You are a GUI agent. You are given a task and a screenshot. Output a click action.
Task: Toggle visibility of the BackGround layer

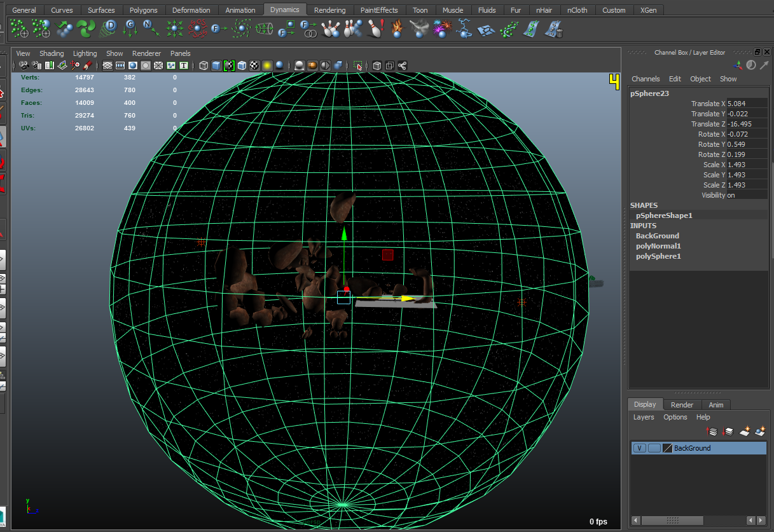(x=639, y=448)
